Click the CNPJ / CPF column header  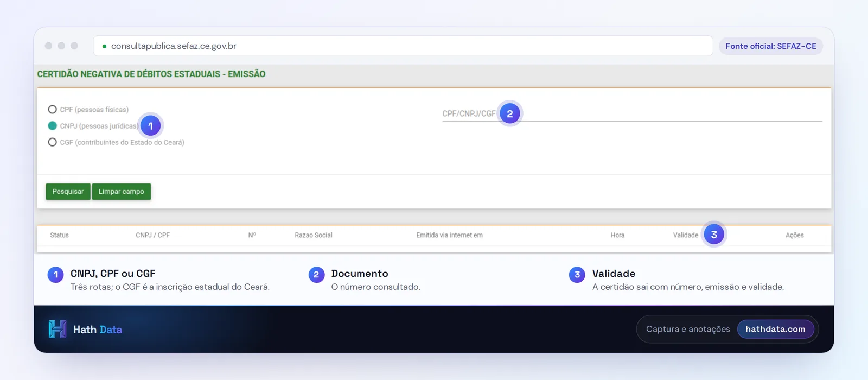pos(153,235)
